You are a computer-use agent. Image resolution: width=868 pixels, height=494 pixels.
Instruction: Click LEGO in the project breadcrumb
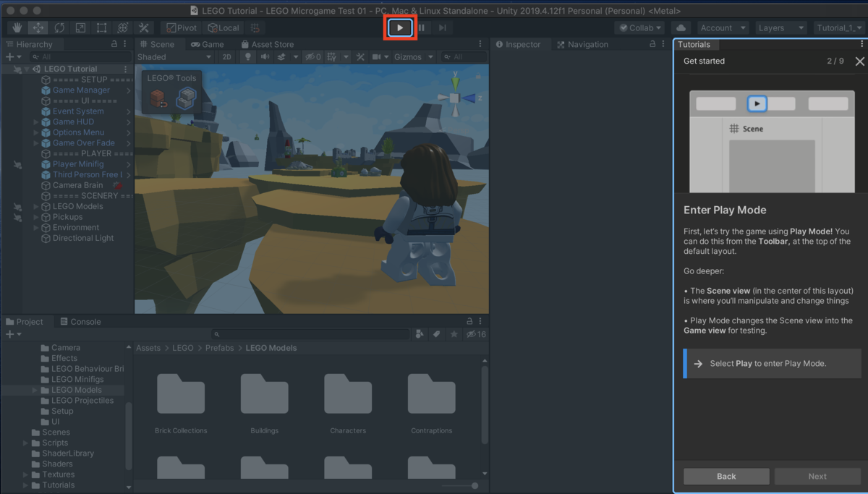(x=182, y=348)
